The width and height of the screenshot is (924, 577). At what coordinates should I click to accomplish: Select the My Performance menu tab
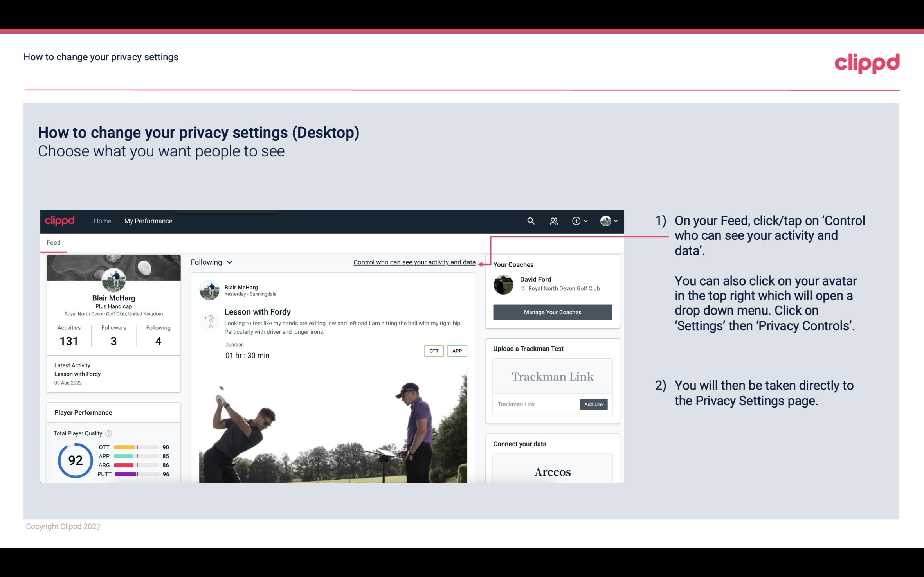[148, 221]
